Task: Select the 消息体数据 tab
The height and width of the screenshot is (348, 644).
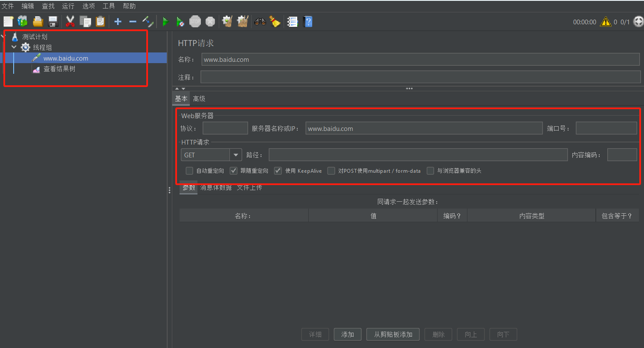Action: (216, 188)
